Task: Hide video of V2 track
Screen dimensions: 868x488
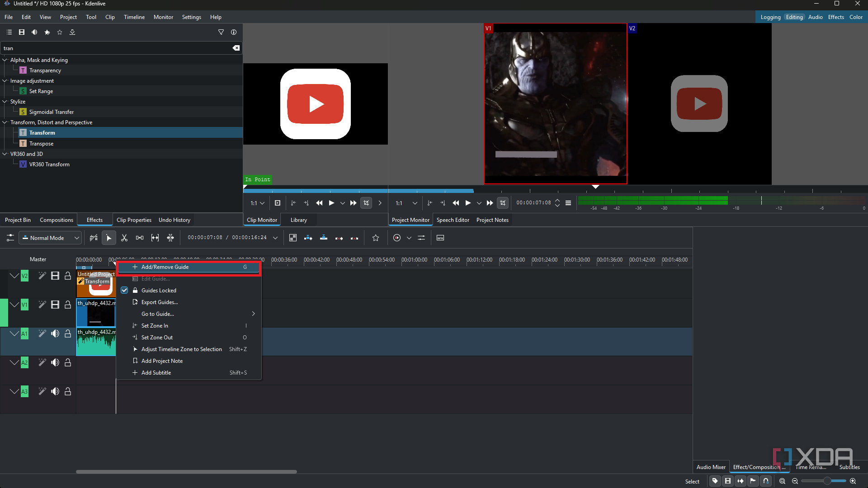Action: tap(55, 276)
